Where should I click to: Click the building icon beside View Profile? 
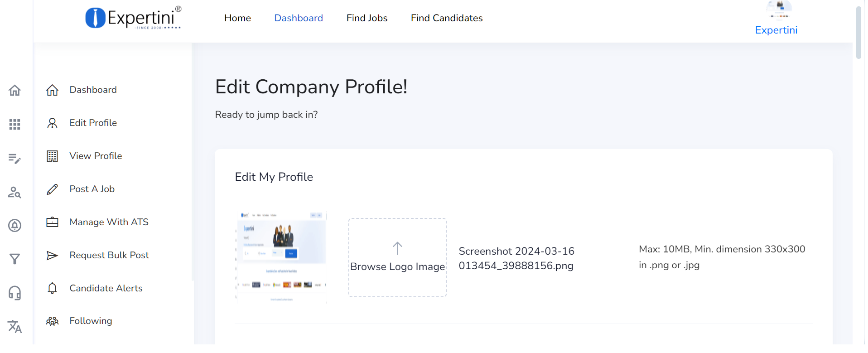(52, 156)
